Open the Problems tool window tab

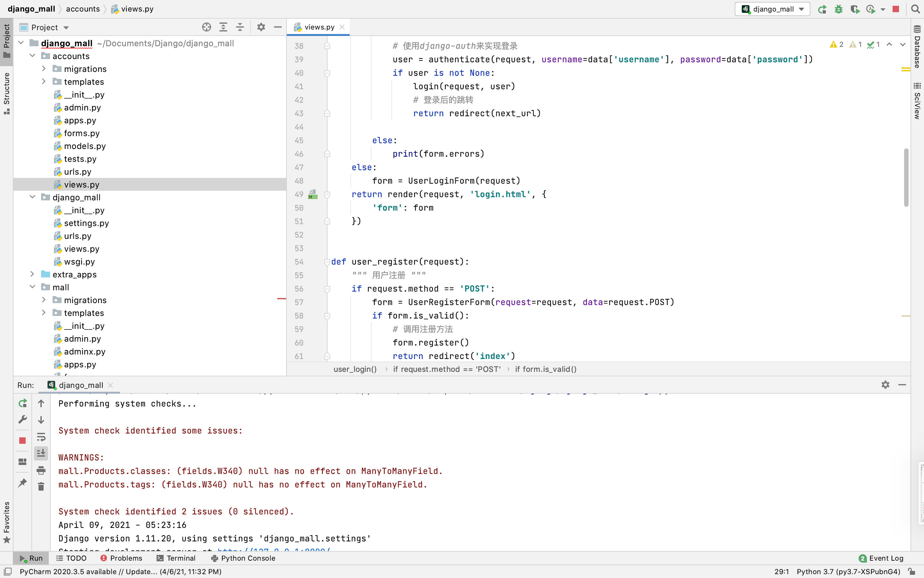pos(121,558)
